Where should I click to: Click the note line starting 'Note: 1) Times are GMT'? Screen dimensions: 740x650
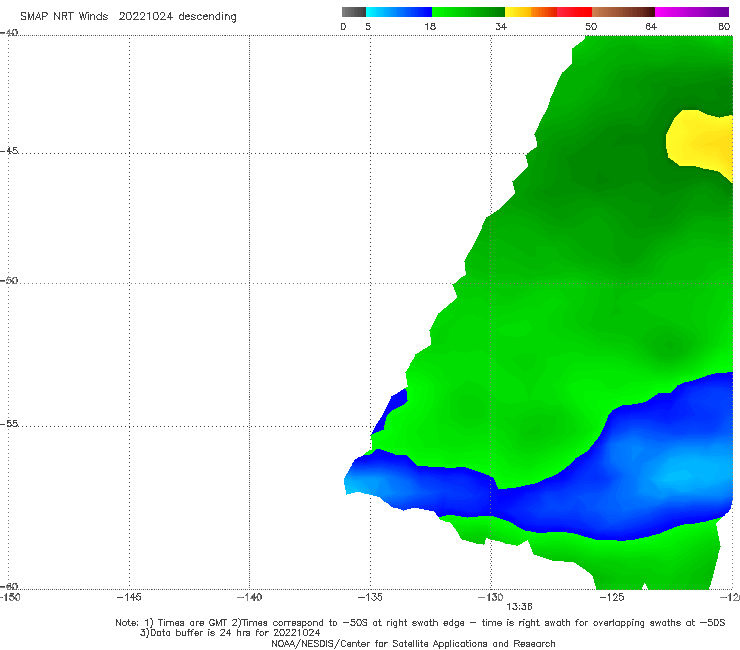click(420, 623)
